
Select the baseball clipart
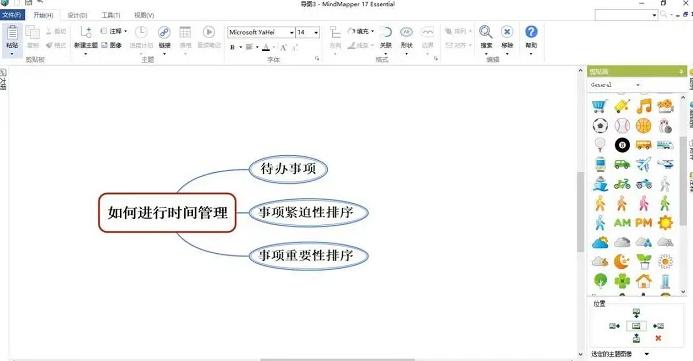(x=622, y=125)
